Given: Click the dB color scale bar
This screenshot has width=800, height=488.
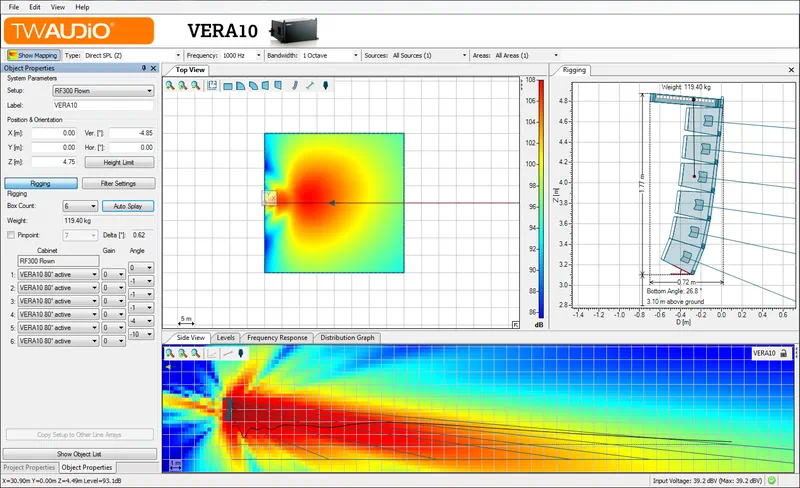Looking at the screenshot, I should [541, 199].
